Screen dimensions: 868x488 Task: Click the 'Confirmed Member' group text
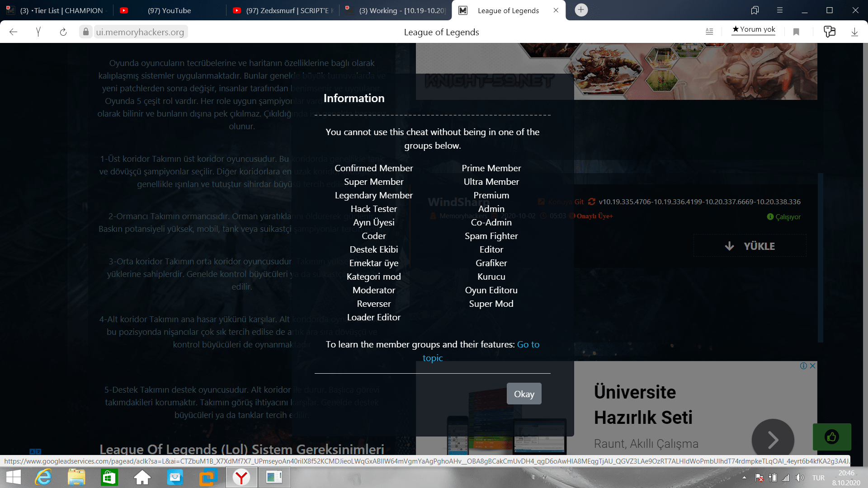[x=373, y=168]
